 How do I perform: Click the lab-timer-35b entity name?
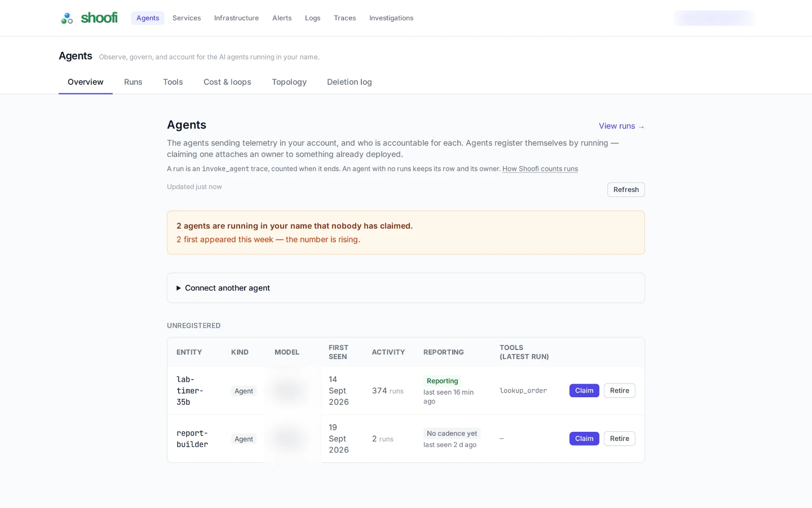click(190, 391)
